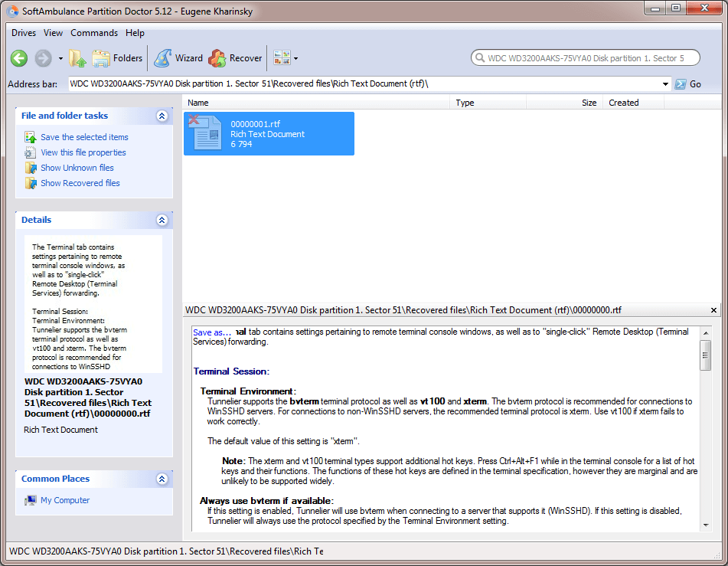Collapse the Common Places panel

[162, 479]
